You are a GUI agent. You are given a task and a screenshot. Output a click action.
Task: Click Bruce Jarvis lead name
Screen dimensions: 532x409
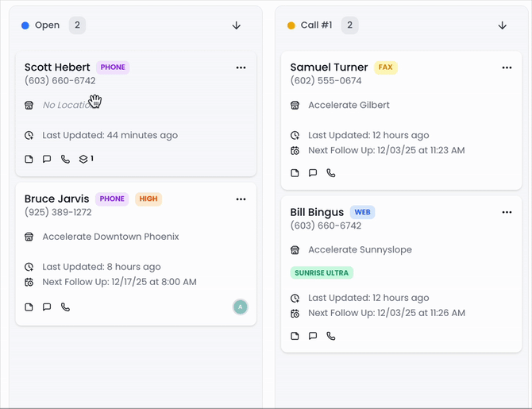pyautogui.click(x=57, y=199)
